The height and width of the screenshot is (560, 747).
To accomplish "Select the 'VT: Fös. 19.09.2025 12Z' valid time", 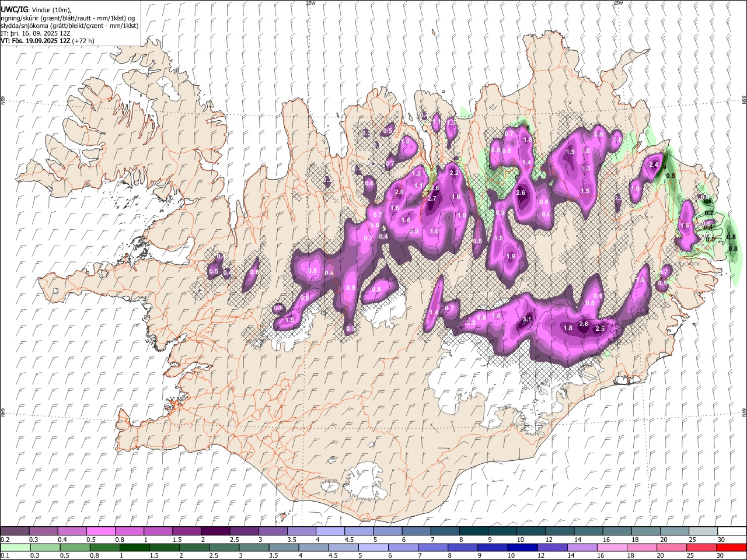I will point(36,41).
